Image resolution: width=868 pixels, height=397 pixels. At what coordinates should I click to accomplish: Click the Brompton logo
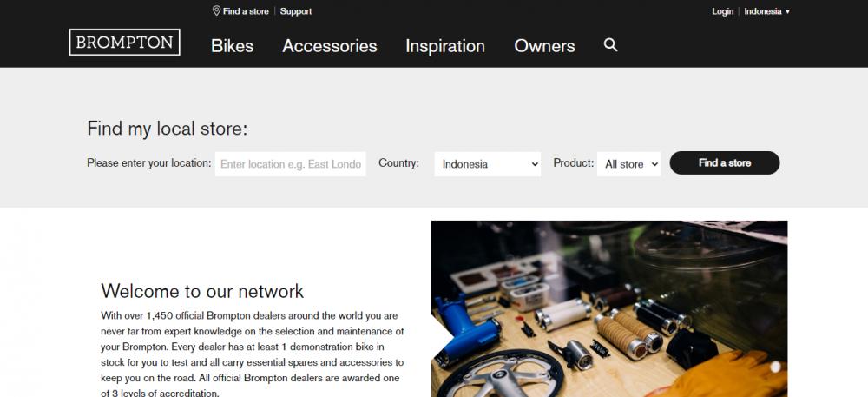(124, 42)
